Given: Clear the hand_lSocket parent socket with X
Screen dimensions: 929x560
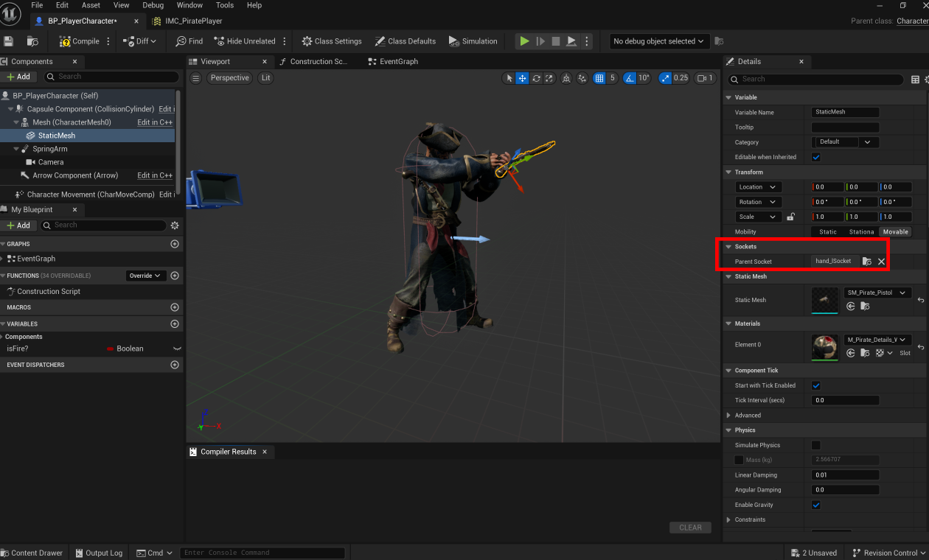Looking at the screenshot, I should (881, 262).
